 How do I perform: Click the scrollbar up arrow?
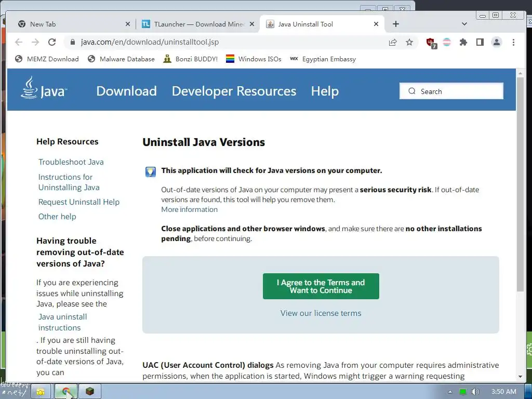tap(520, 73)
